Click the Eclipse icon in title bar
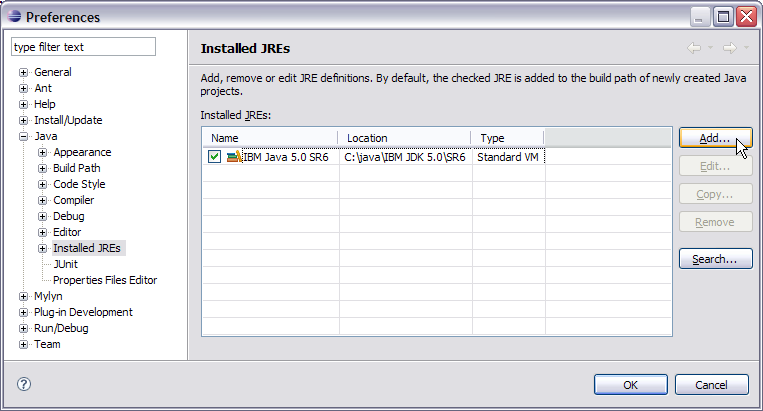The image size is (763, 411). pos(13,17)
